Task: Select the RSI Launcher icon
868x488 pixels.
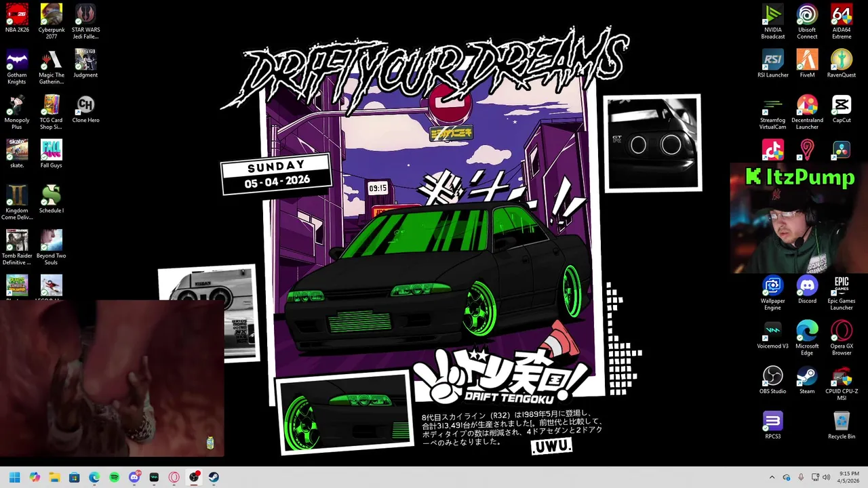Action: tap(772, 64)
